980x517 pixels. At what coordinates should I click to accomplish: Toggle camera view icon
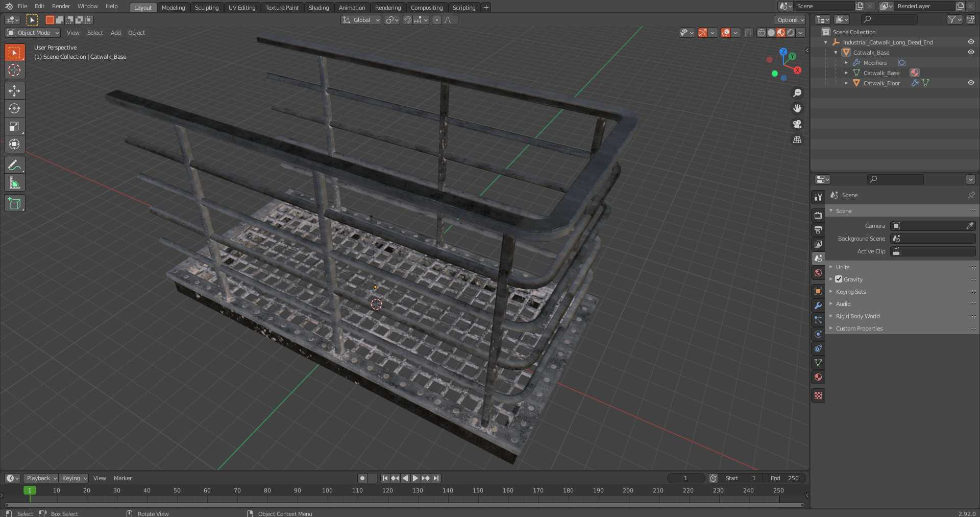click(x=797, y=124)
